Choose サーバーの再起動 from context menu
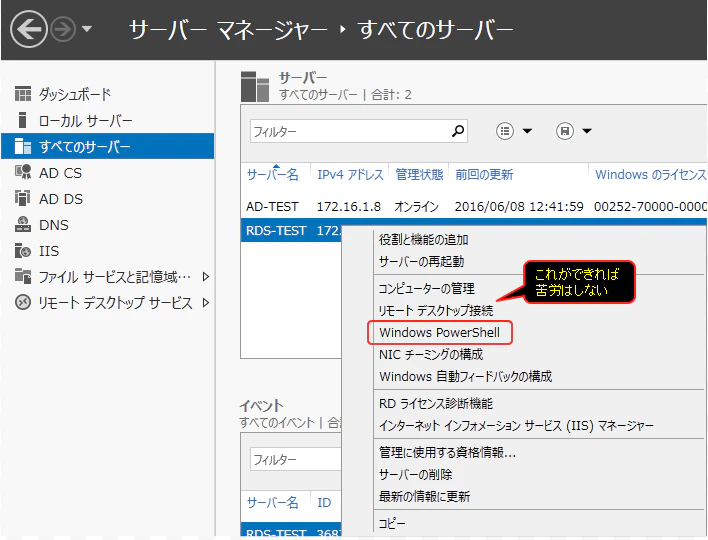 tap(421, 261)
